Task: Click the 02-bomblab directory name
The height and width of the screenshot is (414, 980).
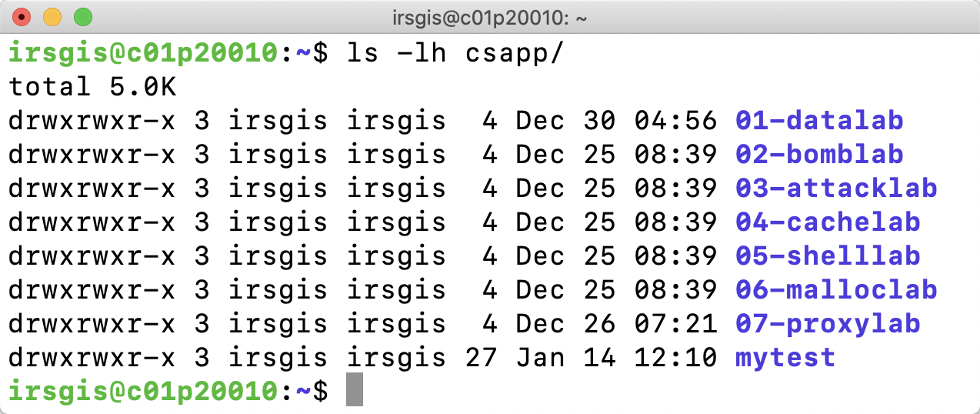Action: 819,155
